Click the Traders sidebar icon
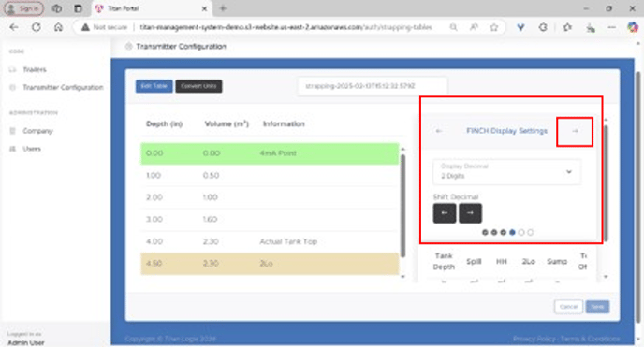The height and width of the screenshot is (347, 644). (13, 69)
